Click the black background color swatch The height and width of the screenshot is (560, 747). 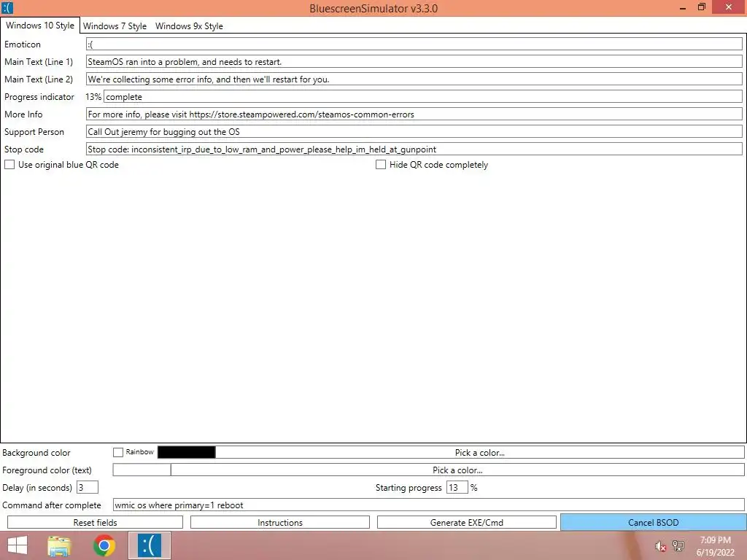click(x=186, y=452)
